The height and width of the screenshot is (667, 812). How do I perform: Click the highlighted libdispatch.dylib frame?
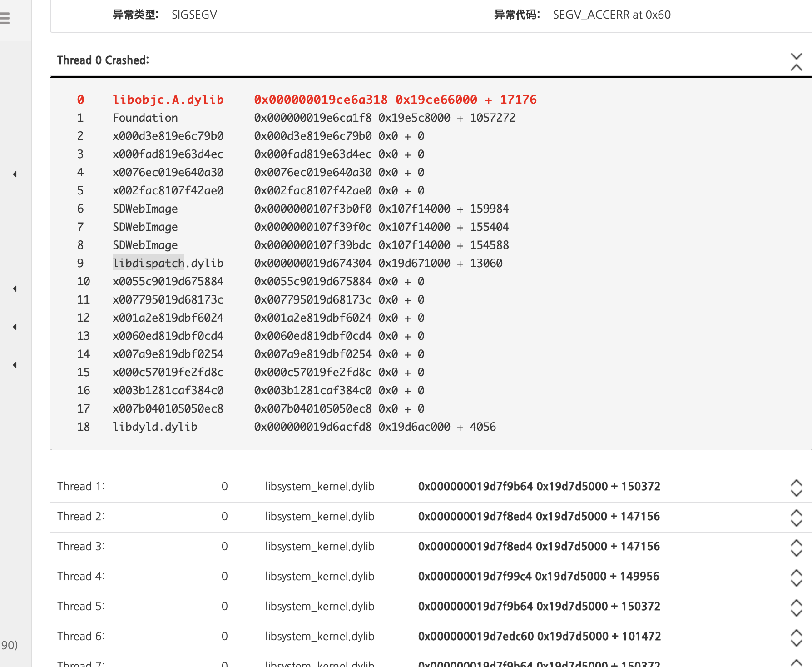(168, 263)
